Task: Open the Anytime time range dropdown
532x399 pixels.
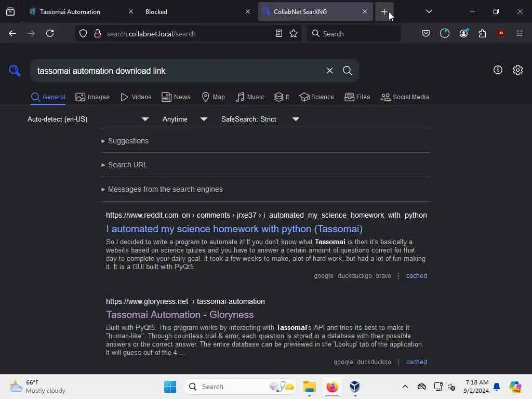Action: tap(184, 119)
